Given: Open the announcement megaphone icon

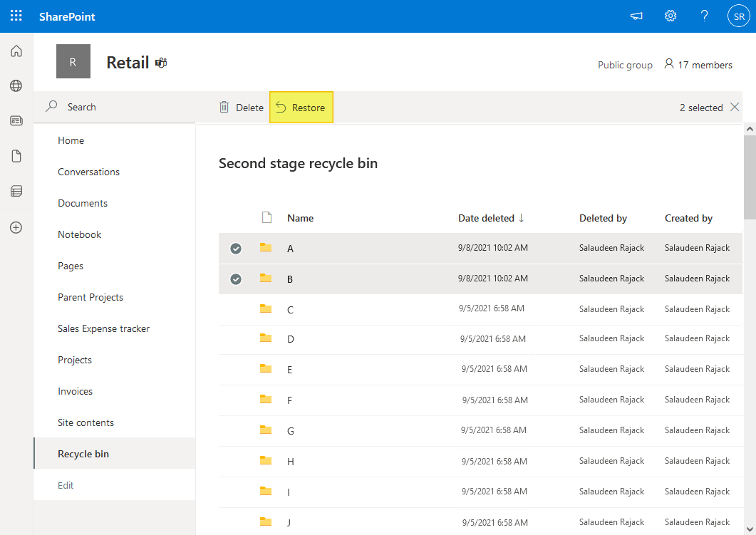Looking at the screenshot, I should point(636,16).
